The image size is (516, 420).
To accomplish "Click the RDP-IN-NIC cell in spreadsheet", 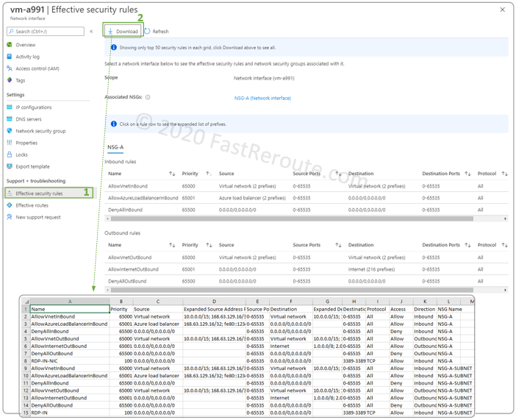I will click(x=70, y=361).
